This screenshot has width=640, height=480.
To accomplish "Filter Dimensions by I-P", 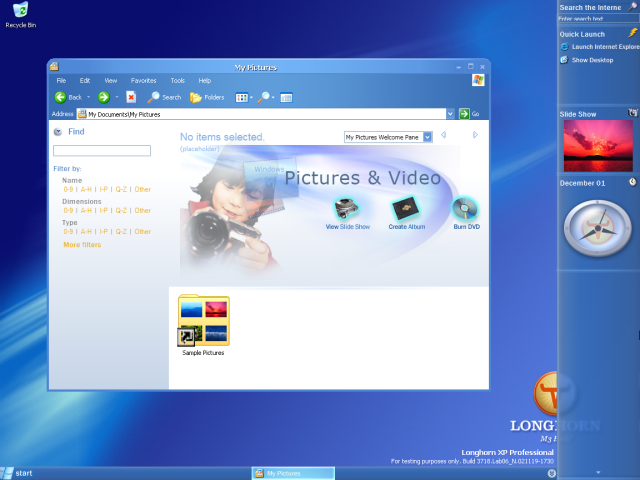I will (x=104, y=211).
